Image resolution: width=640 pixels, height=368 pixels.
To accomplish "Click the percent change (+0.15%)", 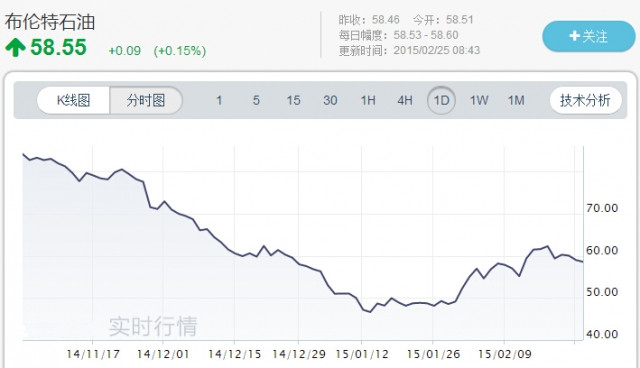I will (x=180, y=51).
